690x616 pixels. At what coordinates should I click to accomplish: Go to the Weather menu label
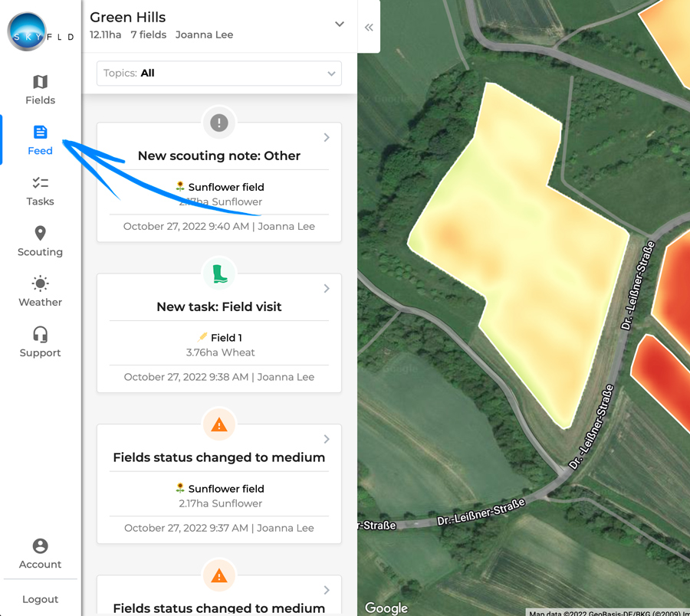(40, 302)
